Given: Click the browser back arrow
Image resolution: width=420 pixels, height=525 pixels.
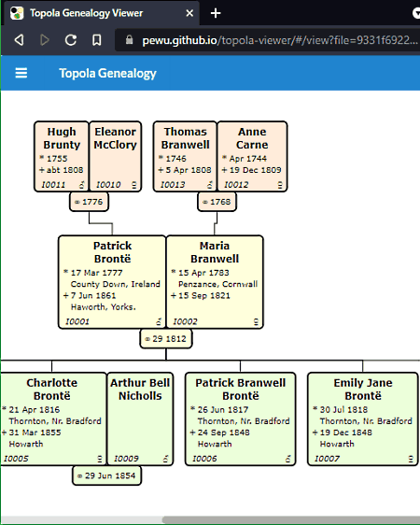Looking at the screenshot, I should [19, 40].
